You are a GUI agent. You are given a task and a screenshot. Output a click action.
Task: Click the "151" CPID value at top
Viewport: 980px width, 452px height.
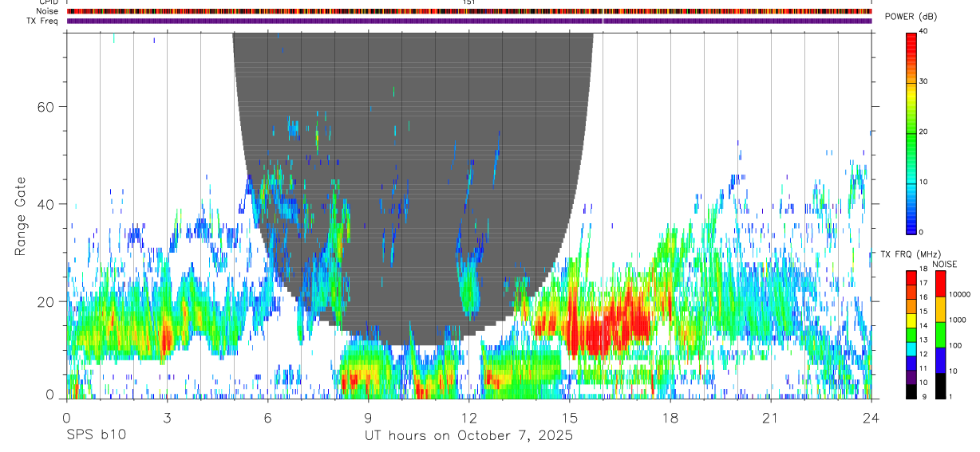(468, 2)
